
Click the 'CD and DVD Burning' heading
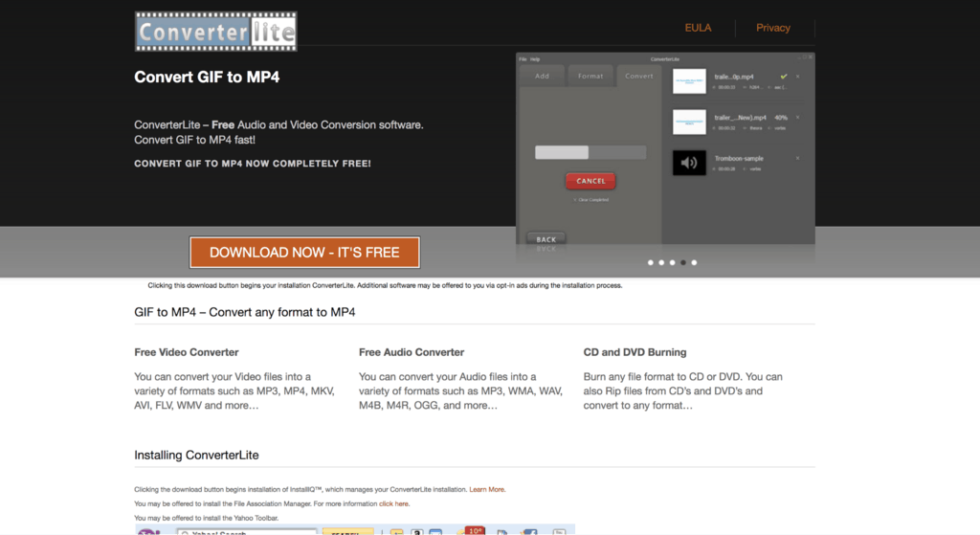(x=635, y=352)
